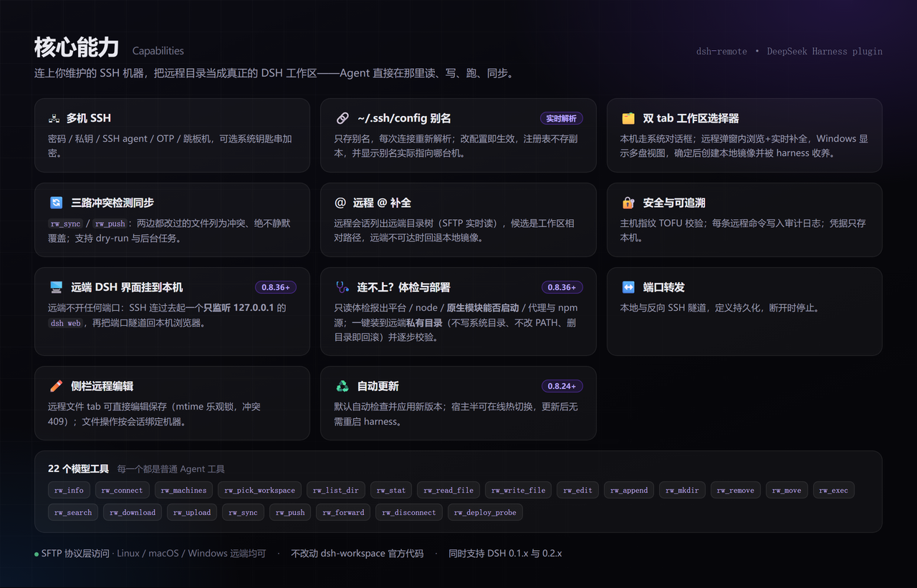Click the rw_deploy_probe tool chip

coord(485,512)
